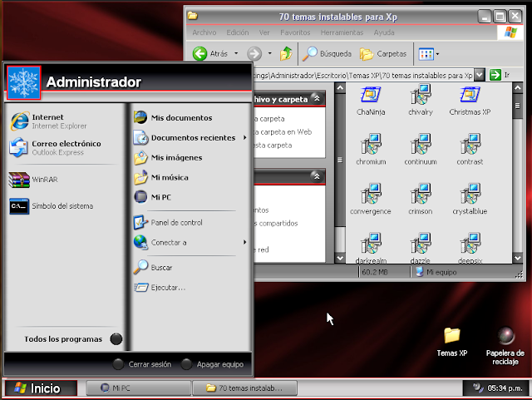Select the Temas XP desktop folder

tap(452, 342)
